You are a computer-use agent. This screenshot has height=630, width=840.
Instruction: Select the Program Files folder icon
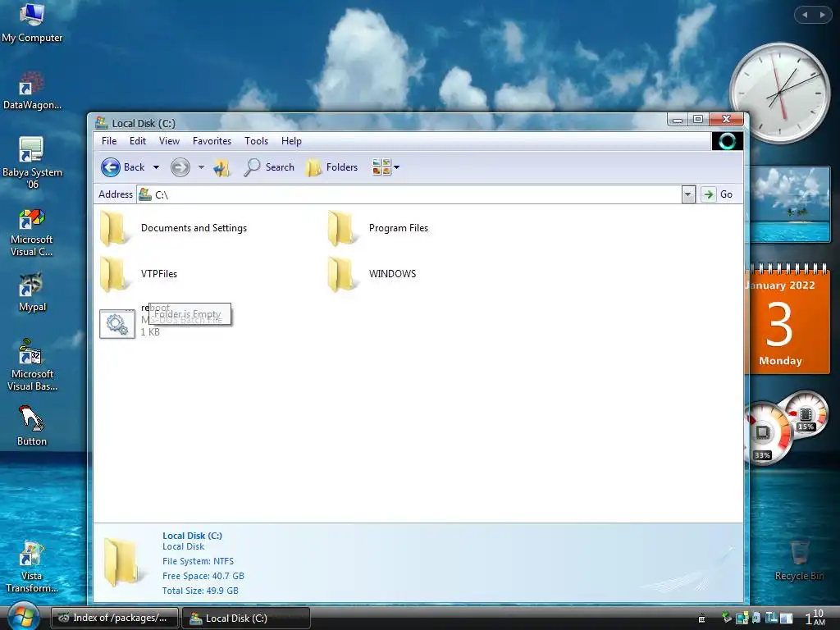point(341,228)
